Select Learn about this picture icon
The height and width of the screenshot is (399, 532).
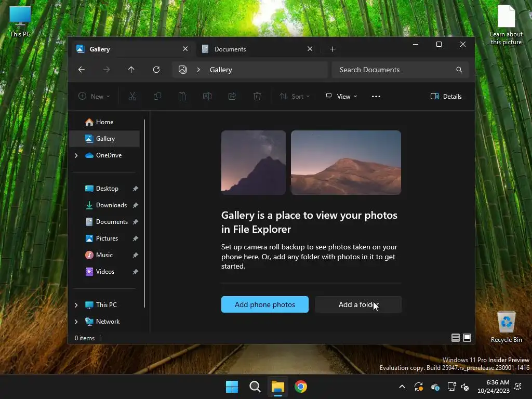point(506,25)
